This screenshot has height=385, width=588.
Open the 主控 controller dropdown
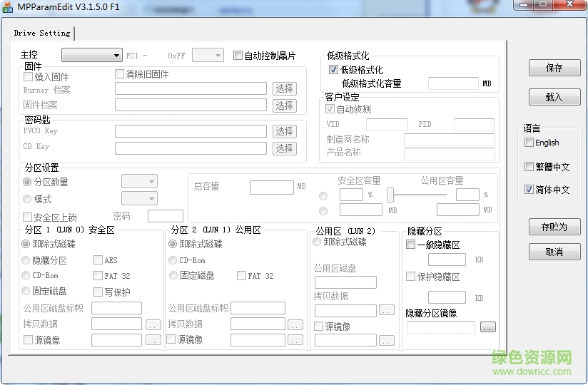point(92,56)
